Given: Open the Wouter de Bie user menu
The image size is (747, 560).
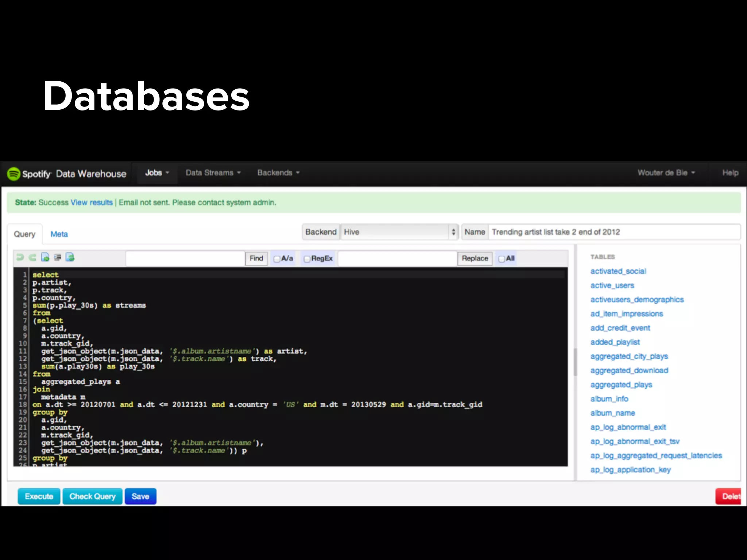Looking at the screenshot, I should [x=666, y=173].
